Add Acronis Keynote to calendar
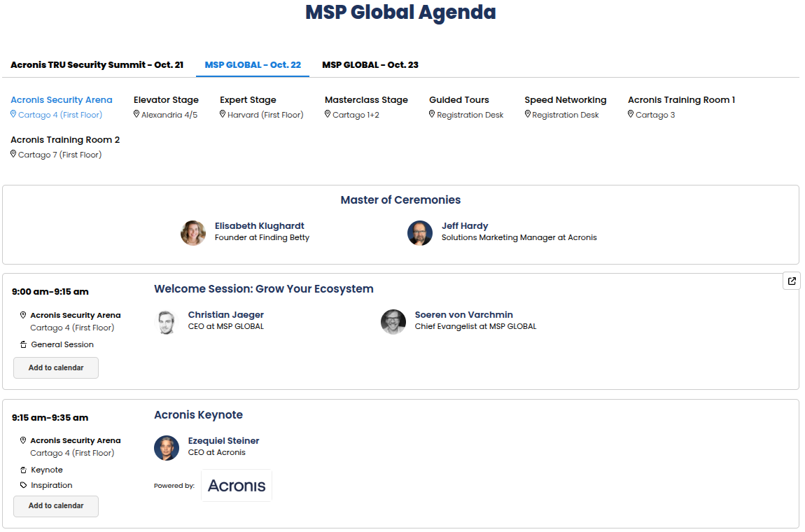The width and height of the screenshot is (805, 532). click(x=56, y=506)
